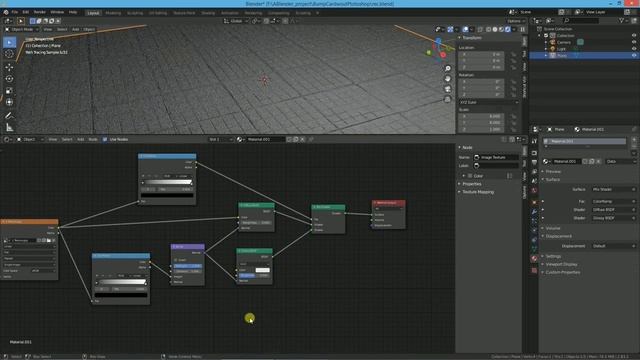Viewport: 640px width, 360px height.
Task: Open Render properties tab in Properties editor
Action: (534, 153)
